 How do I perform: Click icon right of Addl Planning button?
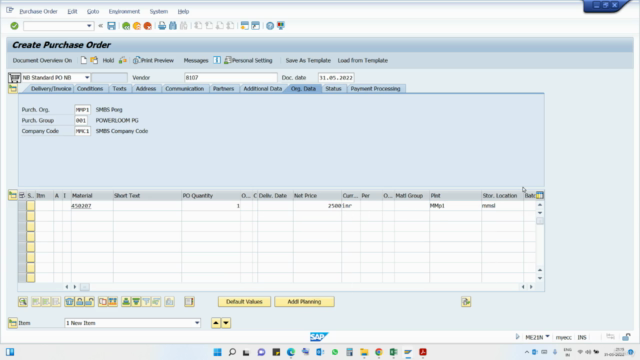466,302
